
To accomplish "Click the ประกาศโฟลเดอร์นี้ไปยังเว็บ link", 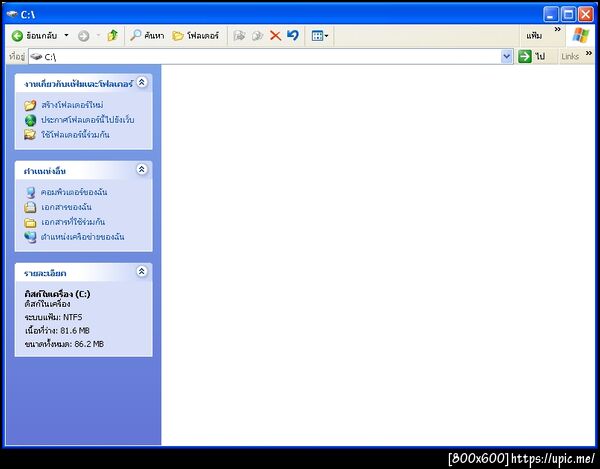I will (x=88, y=120).
